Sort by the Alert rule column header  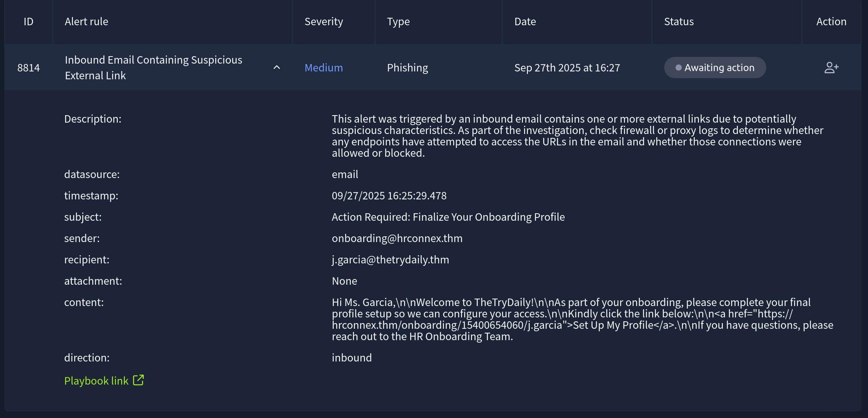click(86, 22)
